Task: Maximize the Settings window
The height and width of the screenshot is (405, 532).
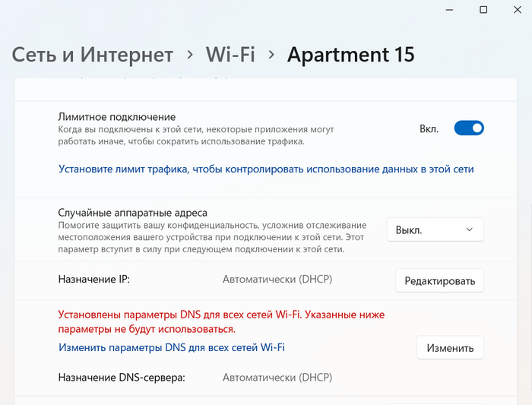Action: pos(483,10)
